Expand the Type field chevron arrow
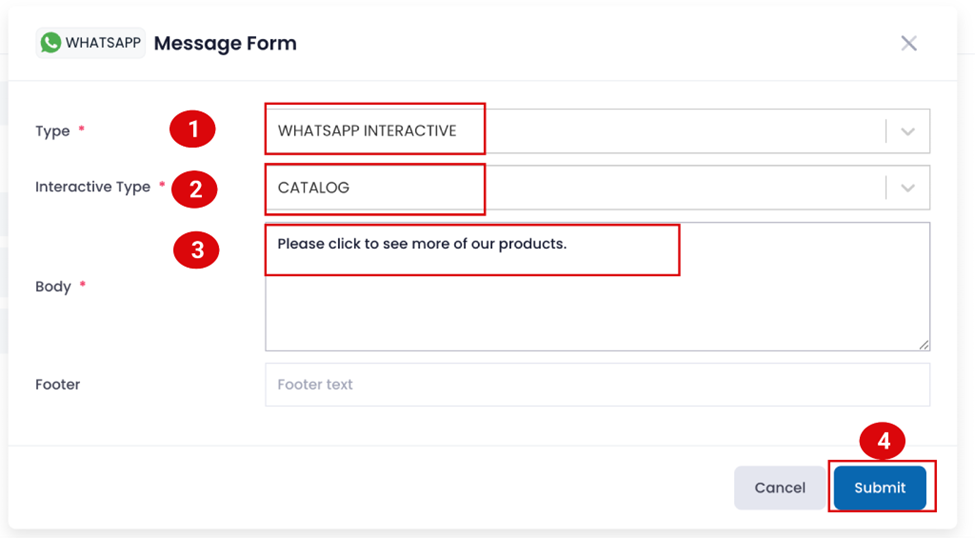 907,131
